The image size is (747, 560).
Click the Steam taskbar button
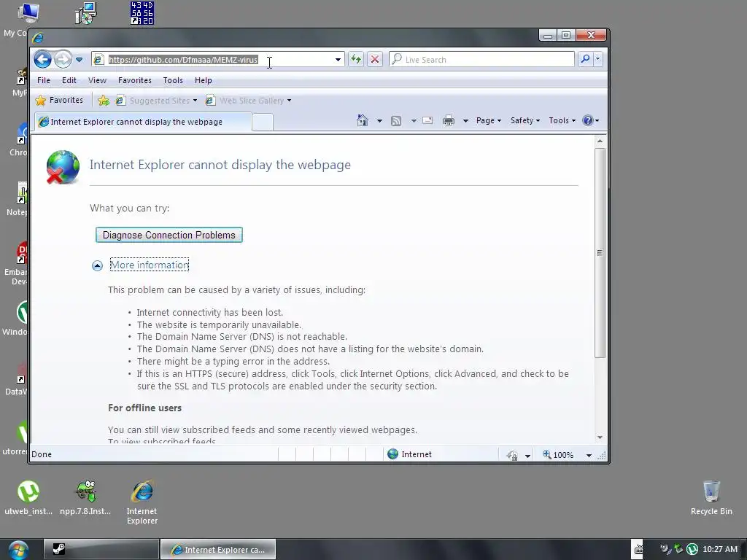(x=101, y=550)
